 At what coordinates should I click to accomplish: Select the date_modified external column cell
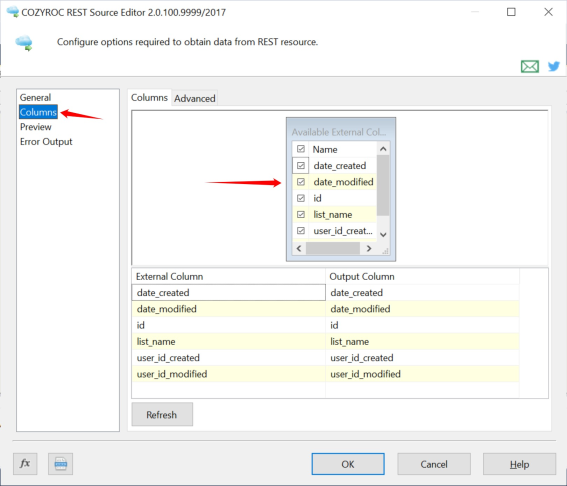click(x=229, y=309)
